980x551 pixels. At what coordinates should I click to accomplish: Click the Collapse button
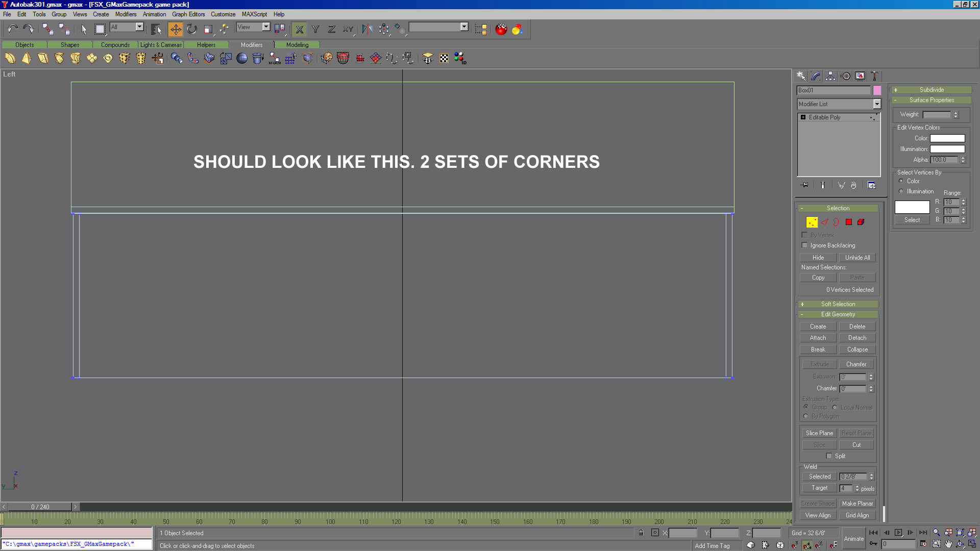pos(857,349)
